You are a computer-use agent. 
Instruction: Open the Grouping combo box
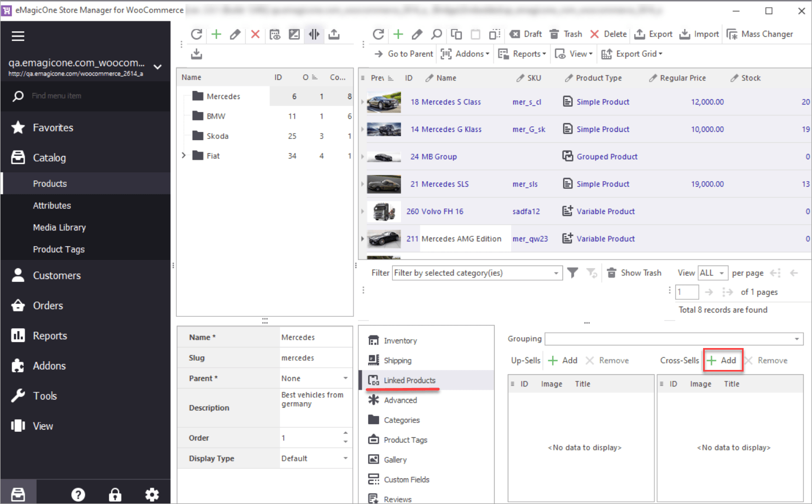[x=797, y=339]
